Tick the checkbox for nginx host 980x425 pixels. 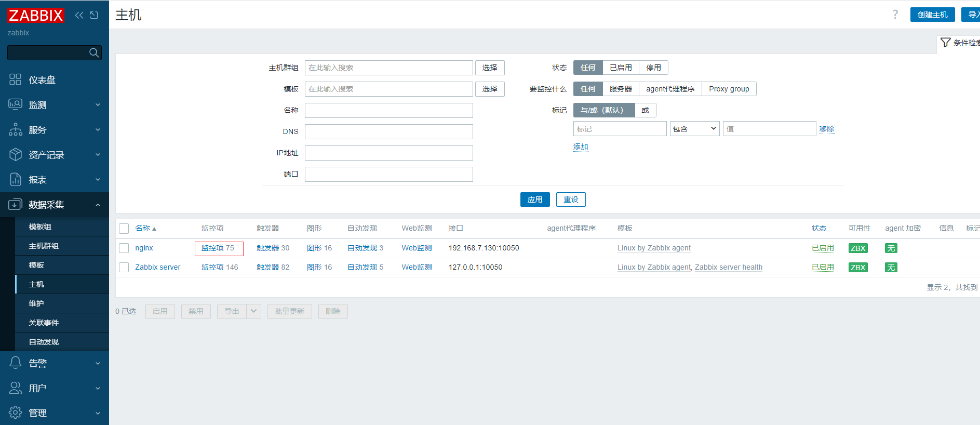tap(124, 248)
